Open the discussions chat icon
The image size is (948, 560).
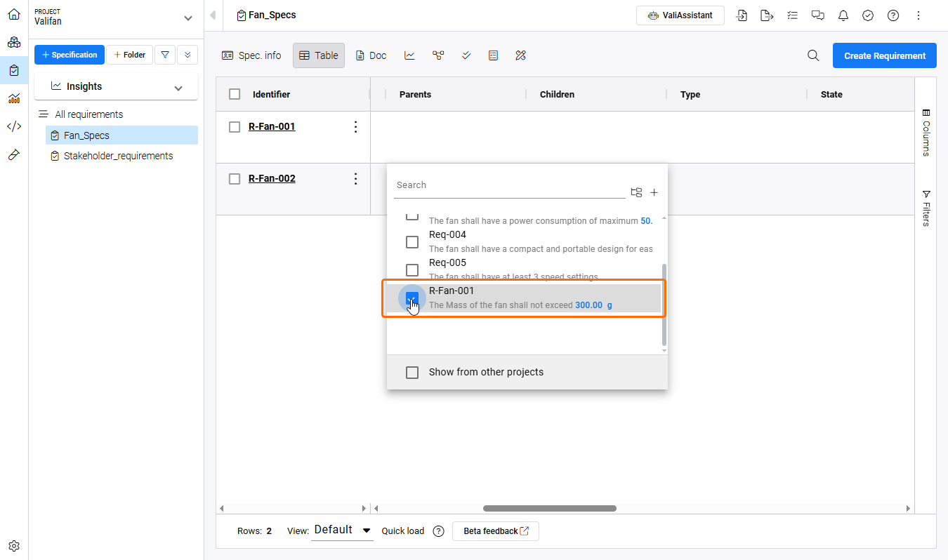coord(817,15)
